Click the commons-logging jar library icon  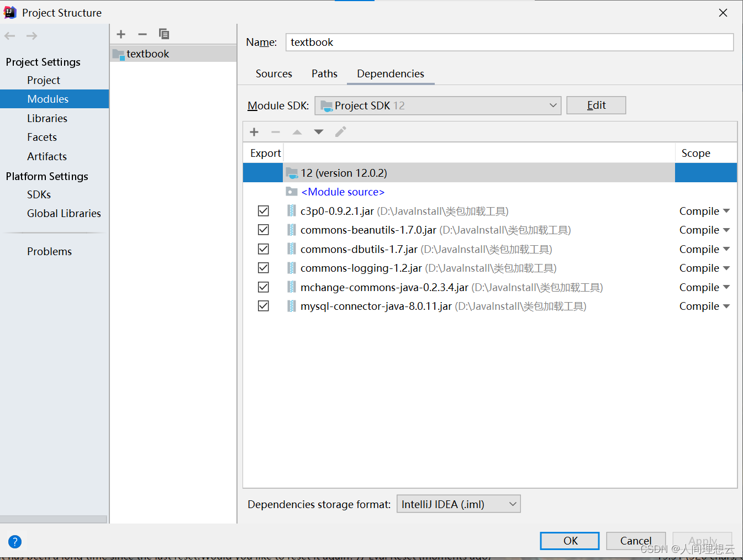point(292,268)
